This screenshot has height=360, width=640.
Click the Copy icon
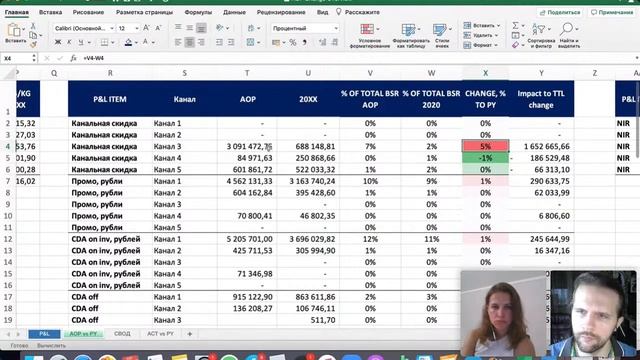pyautogui.click(x=33, y=36)
